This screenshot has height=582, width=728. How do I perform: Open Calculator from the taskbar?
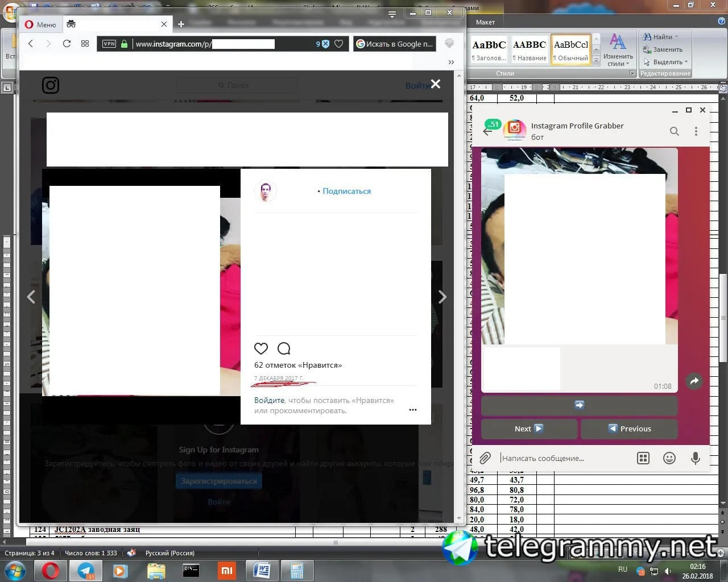(x=297, y=570)
